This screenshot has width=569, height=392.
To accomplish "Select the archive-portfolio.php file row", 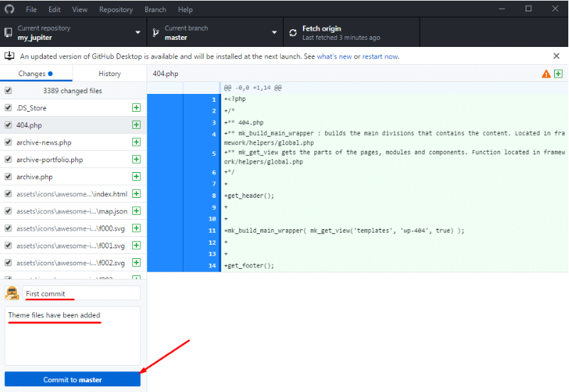I will point(73,159).
